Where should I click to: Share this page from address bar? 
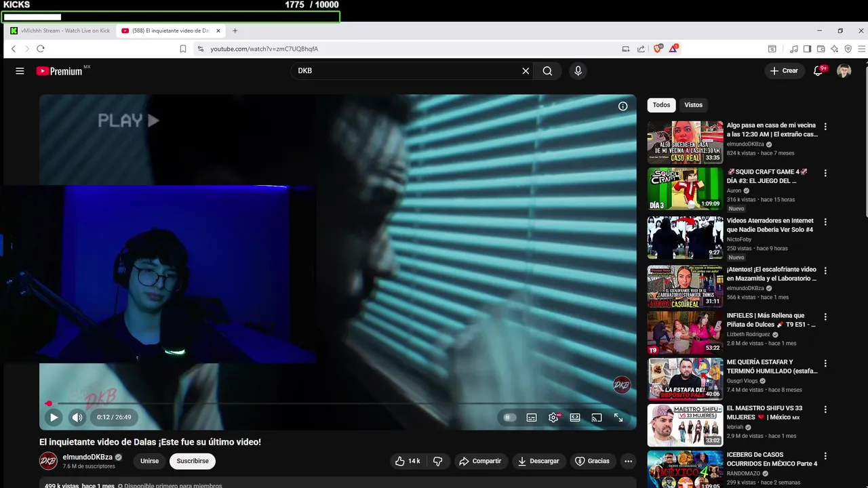tap(641, 49)
